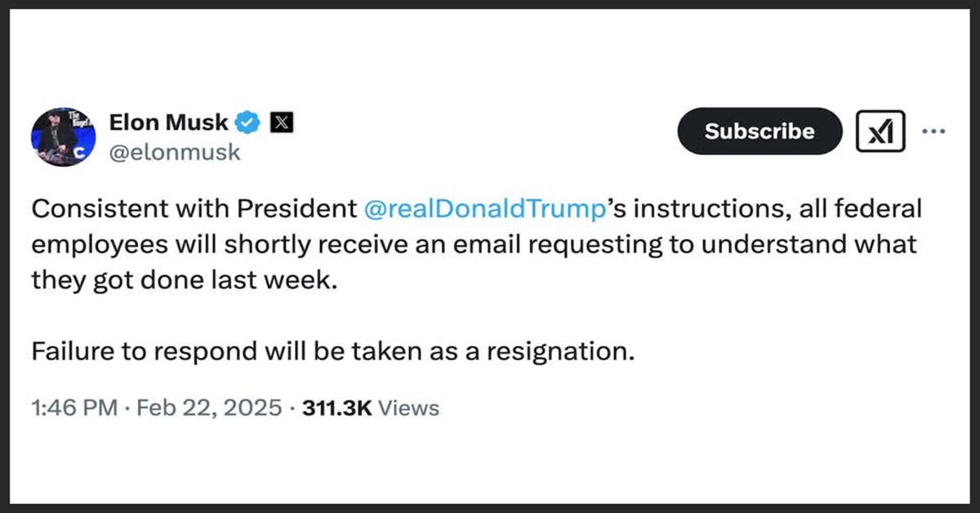The width and height of the screenshot is (980, 513).
Task: Click the 311.3K view count number
Action: (x=336, y=408)
